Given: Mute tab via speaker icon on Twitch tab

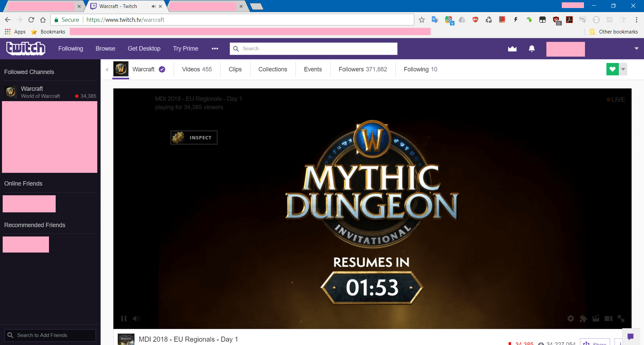Looking at the screenshot, I should [154, 6].
